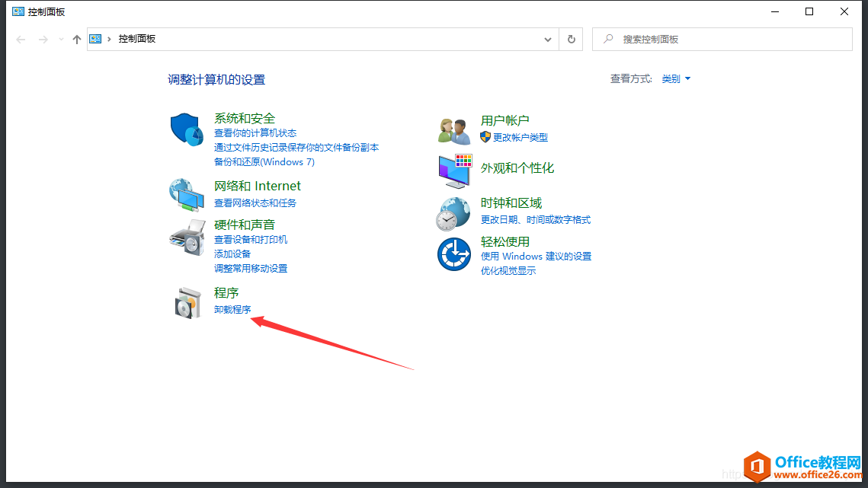Open the System and Security shield icon
Viewport: 868px width, 488px height.
(187, 129)
